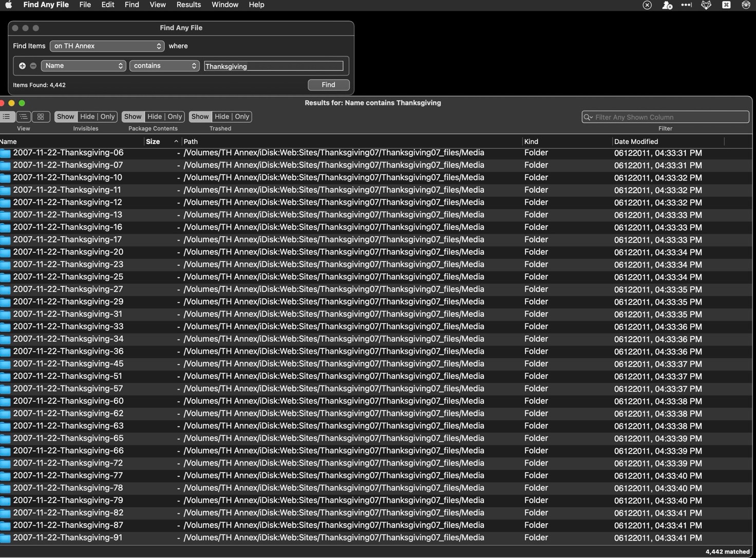
Task: Click the command-key square menu bar icon
Action: coord(726,5)
